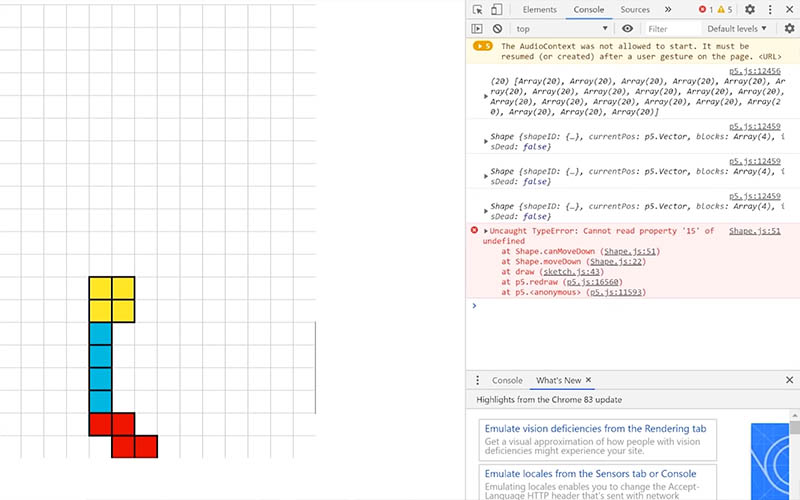The width and height of the screenshot is (800, 500).
Task: Toggle the device toolbar icon
Action: [x=496, y=10]
